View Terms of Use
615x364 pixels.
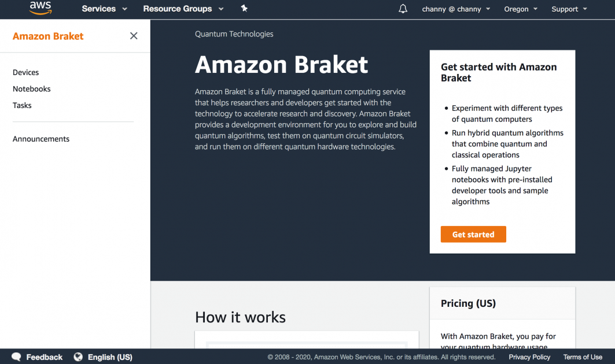coord(583,356)
